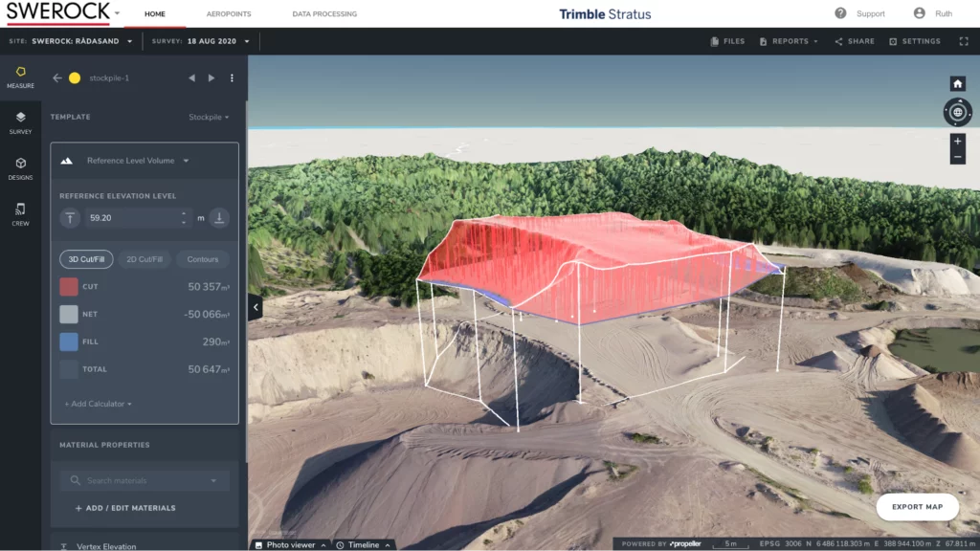The height and width of the screenshot is (551, 980).
Task: Click the home view icon on map
Action: point(957,84)
